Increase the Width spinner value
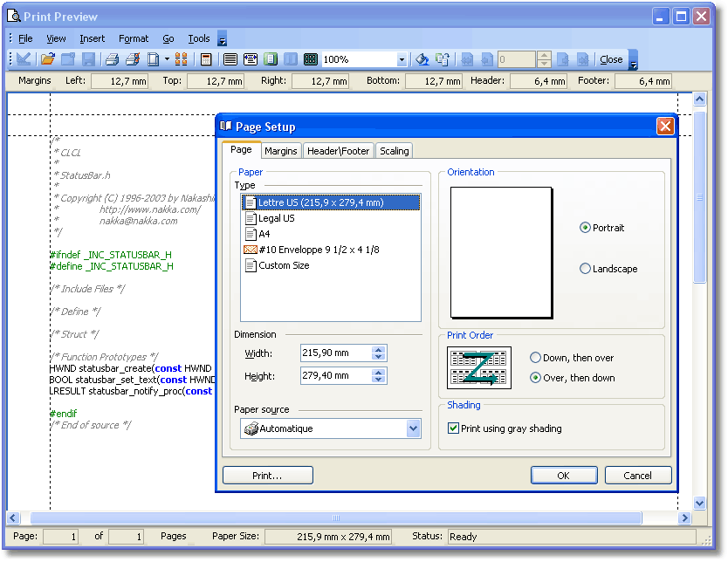Viewport: 728px width, 562px height. click(378, 349)
